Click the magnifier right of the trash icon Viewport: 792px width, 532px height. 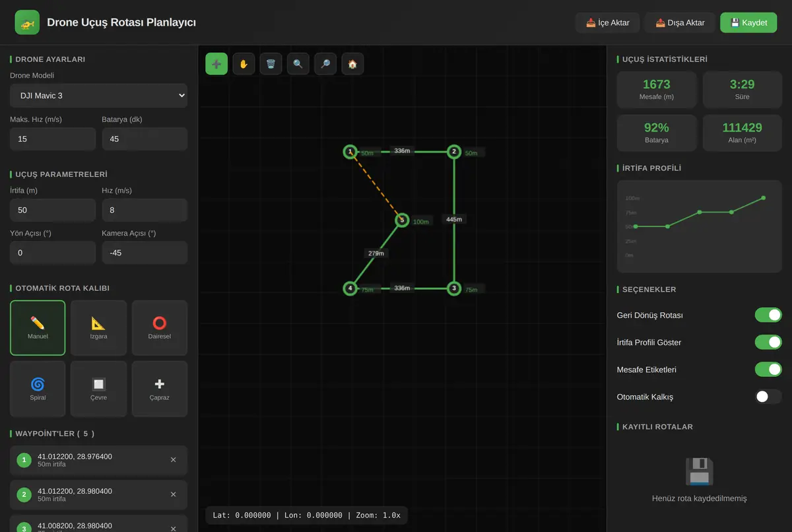298,64
